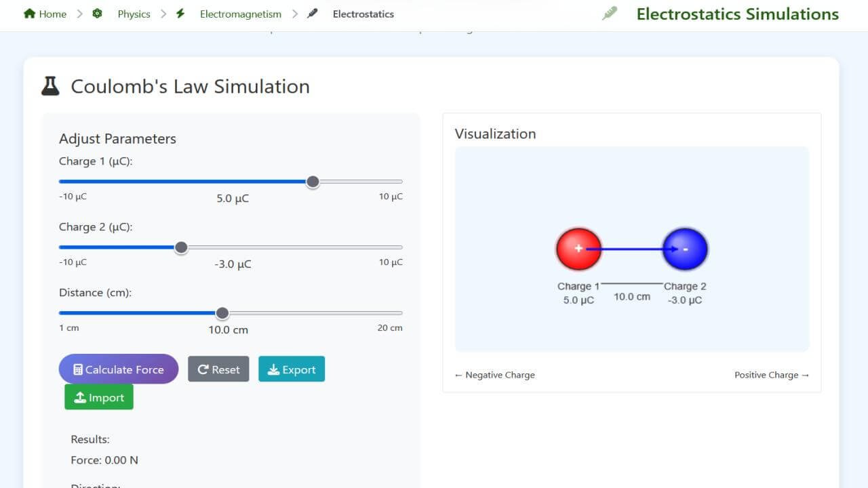Click the -3.0 µC value under Charge 2 slider
Viewport: 868px width, 488px height.
233,264
